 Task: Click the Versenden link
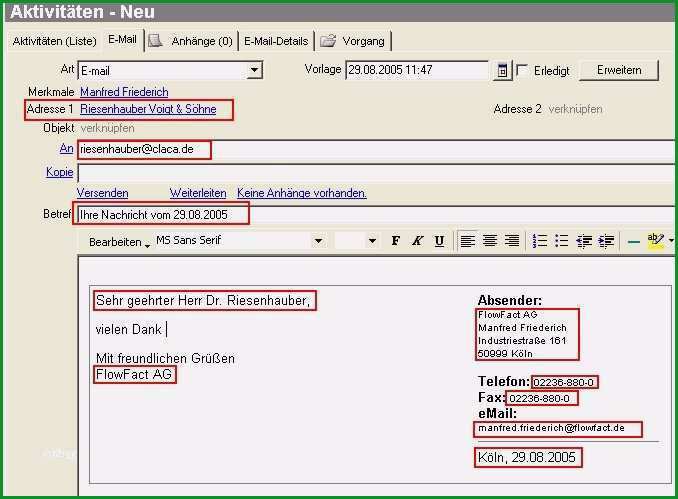102,193
